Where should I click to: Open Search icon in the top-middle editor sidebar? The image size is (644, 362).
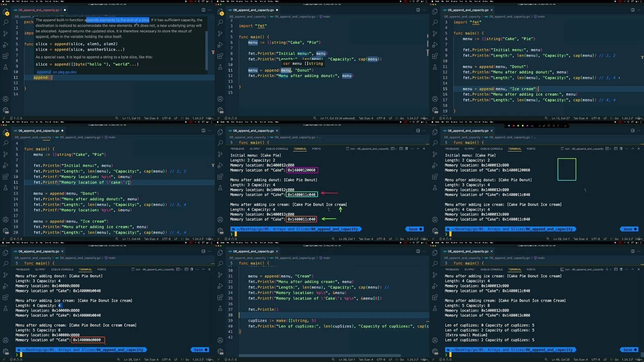(x=220, y=23)
